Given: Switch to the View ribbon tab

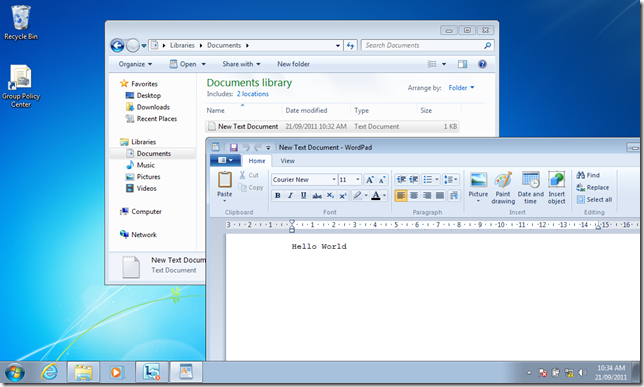Looking at the screenshot, I should 288,161.
